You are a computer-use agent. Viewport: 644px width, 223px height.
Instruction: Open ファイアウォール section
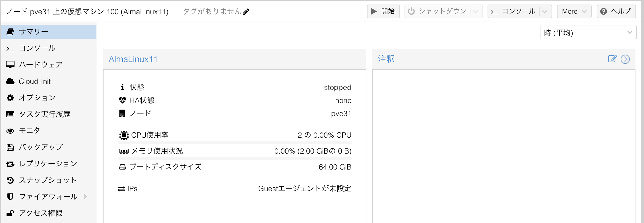[49, 197]
